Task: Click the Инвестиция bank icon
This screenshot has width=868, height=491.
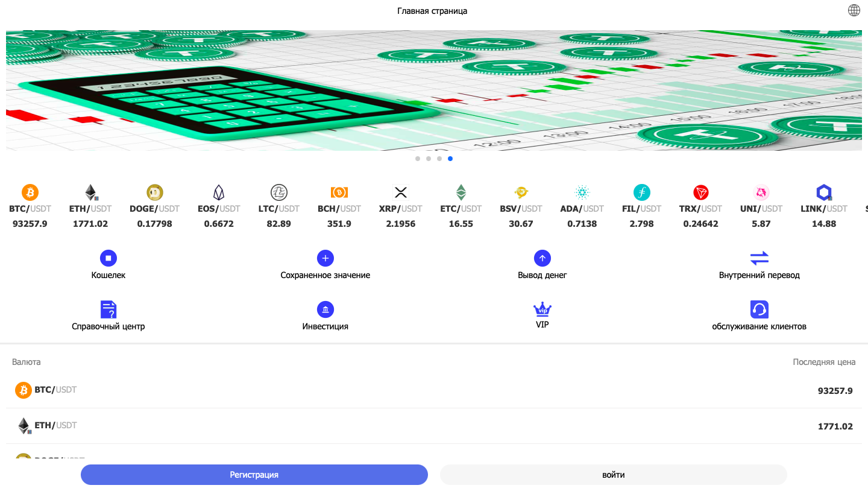Action: point(325,309)
